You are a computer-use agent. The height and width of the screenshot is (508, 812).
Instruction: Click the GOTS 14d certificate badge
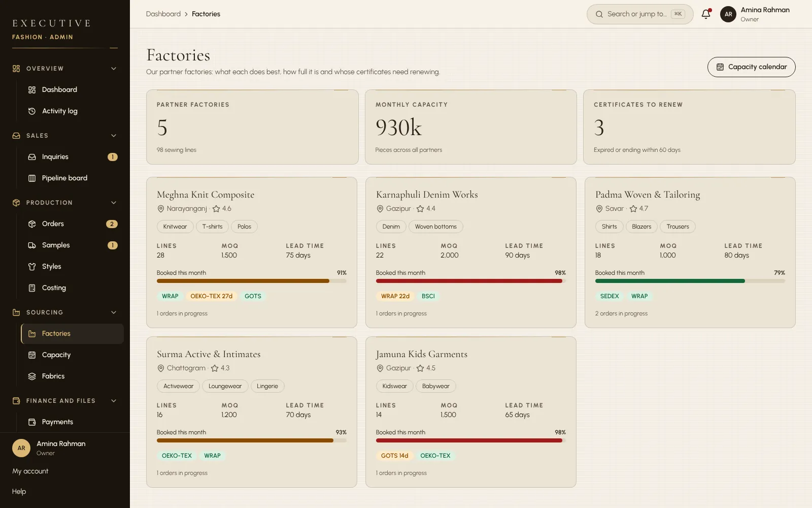pos(395,456)
